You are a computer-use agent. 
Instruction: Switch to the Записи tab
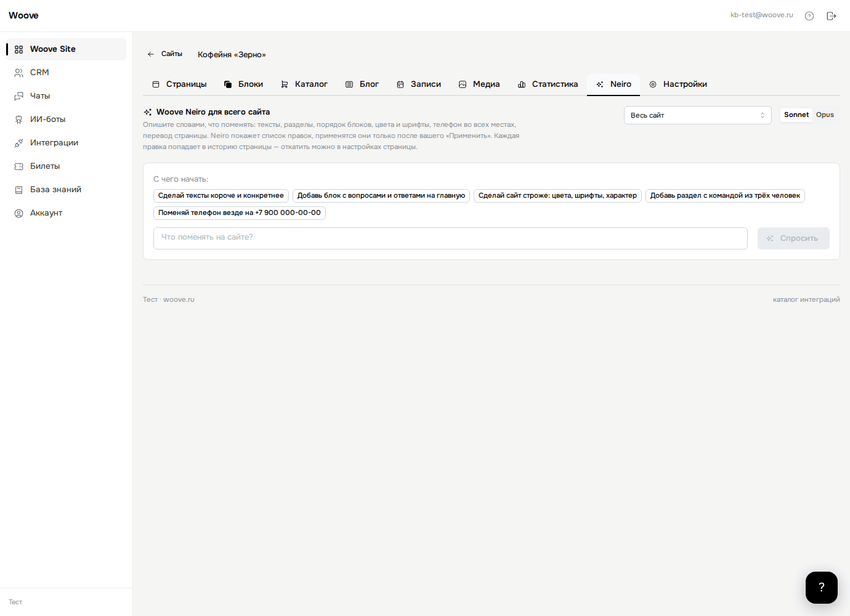[419, 84]
